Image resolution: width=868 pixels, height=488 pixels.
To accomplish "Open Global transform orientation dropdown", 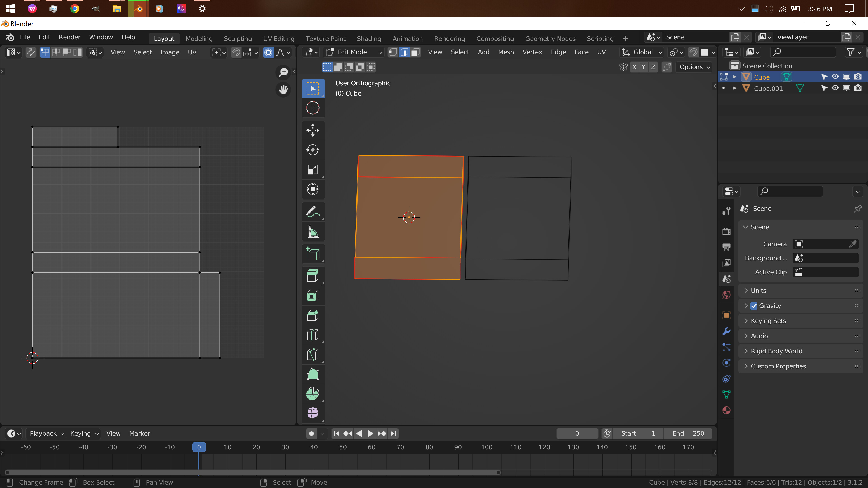I will click(642, 52).
